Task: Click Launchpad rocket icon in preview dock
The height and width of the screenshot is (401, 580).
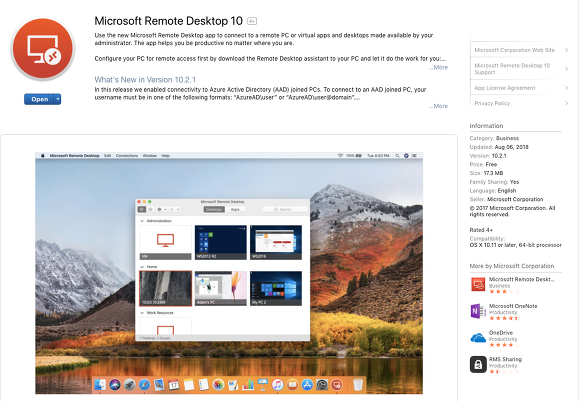Action: pyautogui.click(x=129, y=385)
